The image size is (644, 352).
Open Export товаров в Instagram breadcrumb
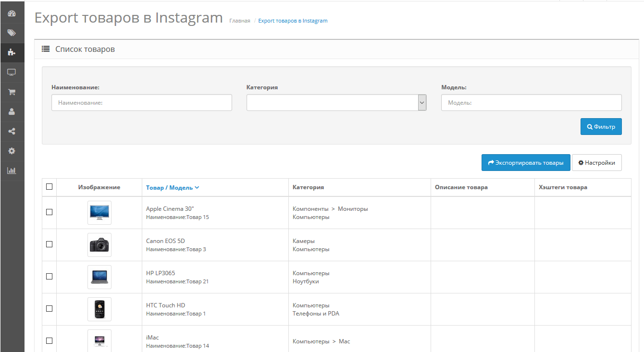point(293,21)
